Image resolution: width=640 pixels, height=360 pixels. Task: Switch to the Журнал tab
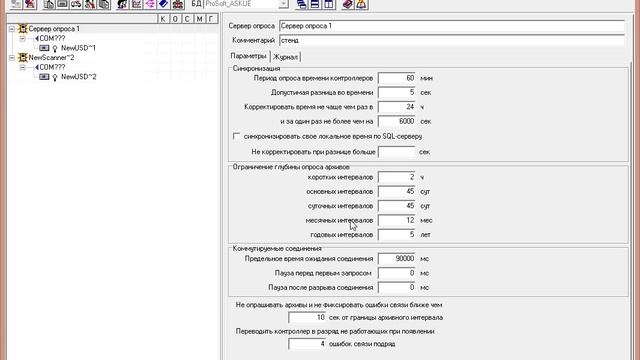point(285,57)
